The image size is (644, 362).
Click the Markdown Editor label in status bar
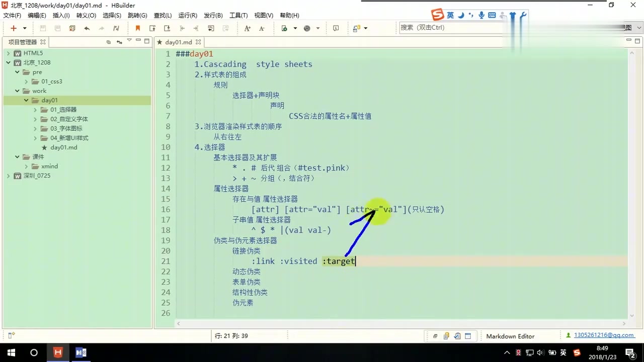pyautogui.click(x=510, y=336)
